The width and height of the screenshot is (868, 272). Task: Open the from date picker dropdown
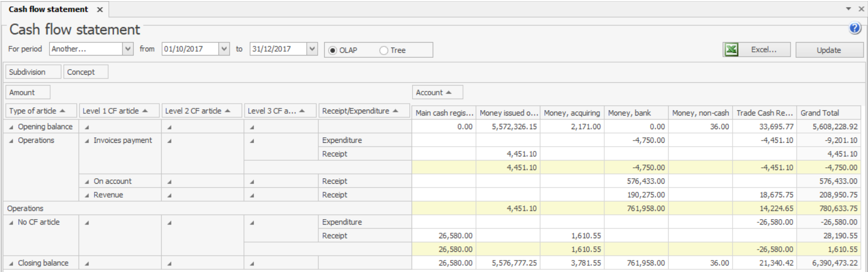click(x=224, y=49)
